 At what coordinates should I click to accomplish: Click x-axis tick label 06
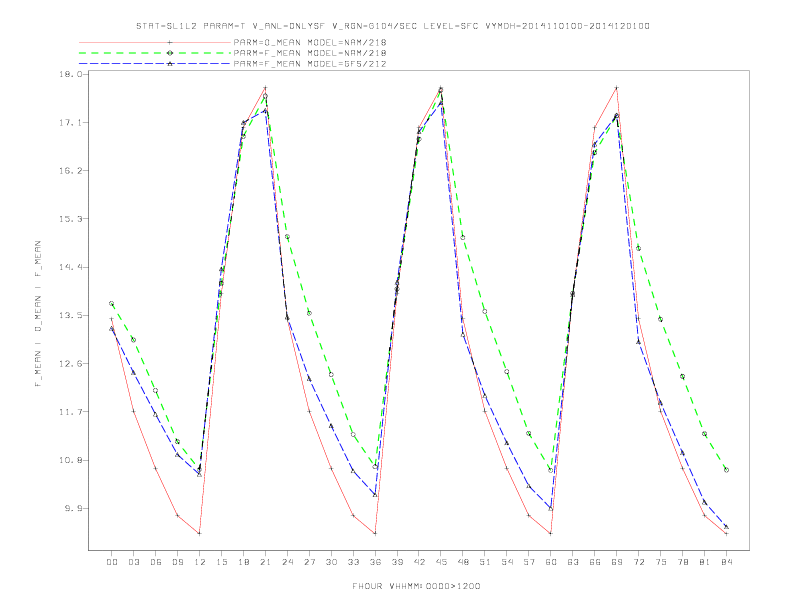point(156,562)
